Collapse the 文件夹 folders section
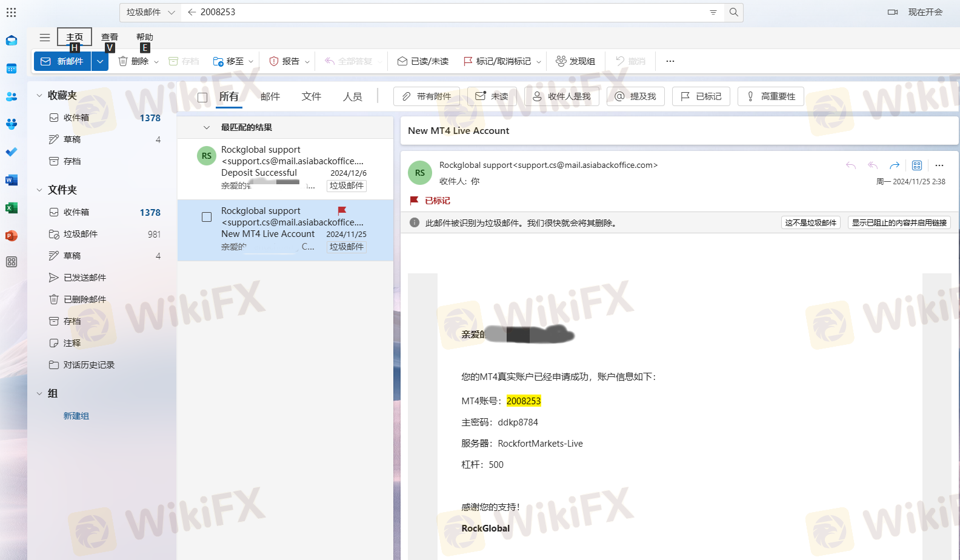The image size is (960, 560). point(39,190)
